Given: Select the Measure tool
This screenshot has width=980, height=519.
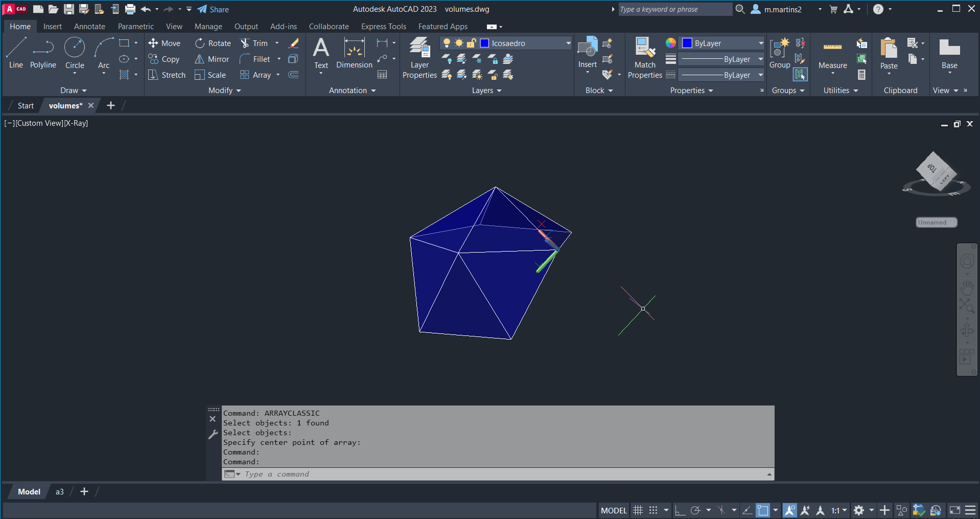Looking at the screenshot, I should (x=832, y=54).
